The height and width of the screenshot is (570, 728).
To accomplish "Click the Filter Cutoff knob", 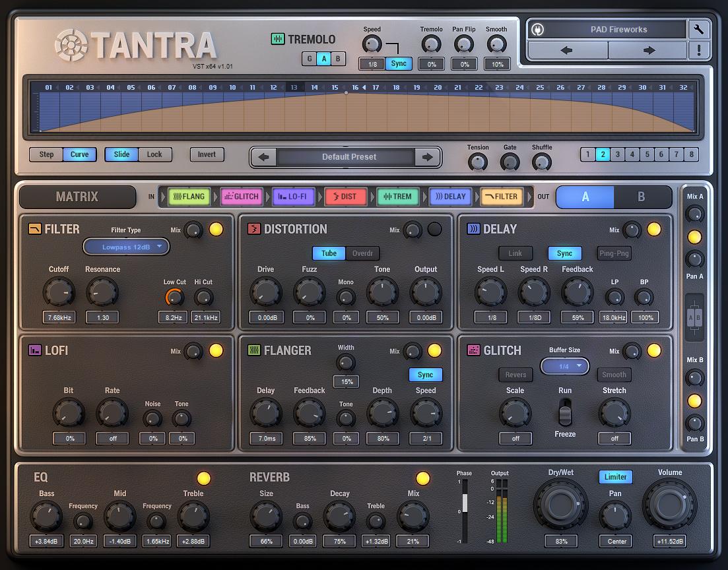I will pyautogui.click(x=59, y=292).
